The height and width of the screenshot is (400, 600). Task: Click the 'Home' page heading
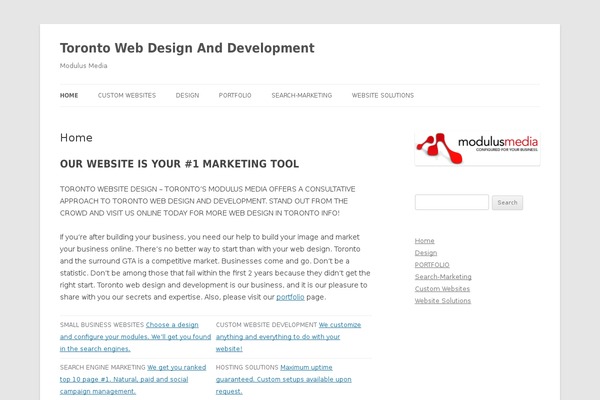pos(76,138)
